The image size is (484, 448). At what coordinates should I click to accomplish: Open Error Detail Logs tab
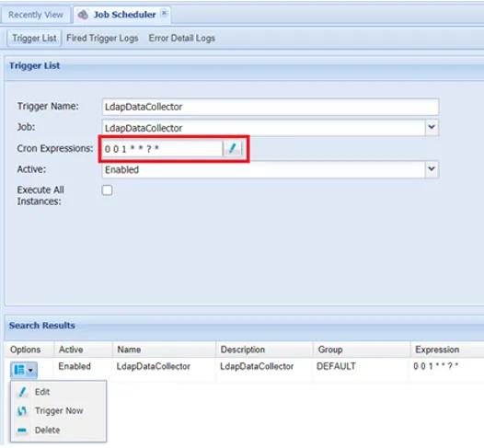[x=182, y=39]
